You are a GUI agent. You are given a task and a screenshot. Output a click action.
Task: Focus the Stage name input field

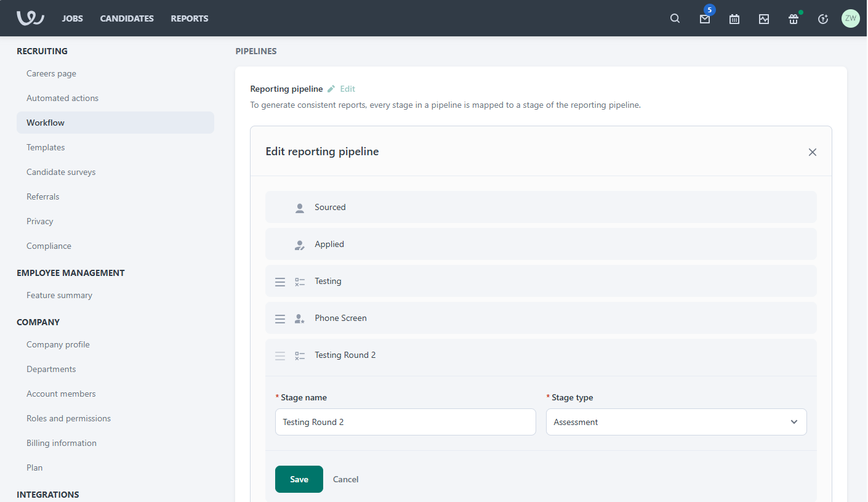click(x=405, y=422)
